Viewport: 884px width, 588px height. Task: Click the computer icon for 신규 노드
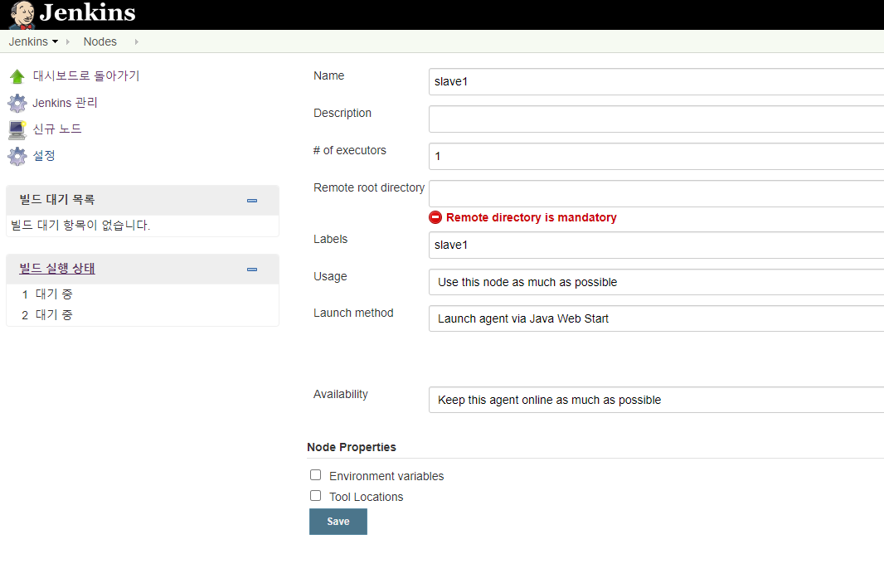click(17, 129)
